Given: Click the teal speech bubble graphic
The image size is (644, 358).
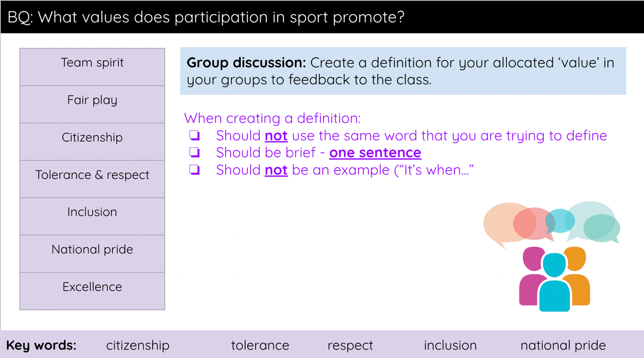Looking at the screenshot, I should 601,228.
